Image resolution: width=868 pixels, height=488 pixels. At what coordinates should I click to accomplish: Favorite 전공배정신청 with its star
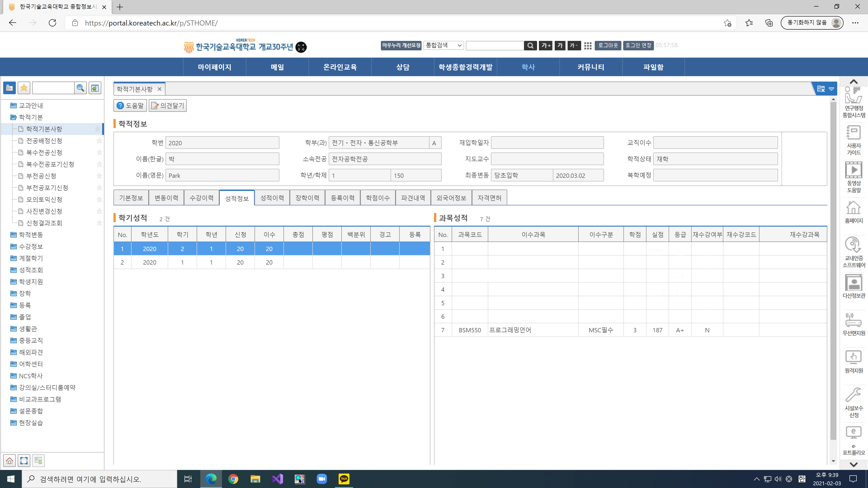(x=99, y=141)
